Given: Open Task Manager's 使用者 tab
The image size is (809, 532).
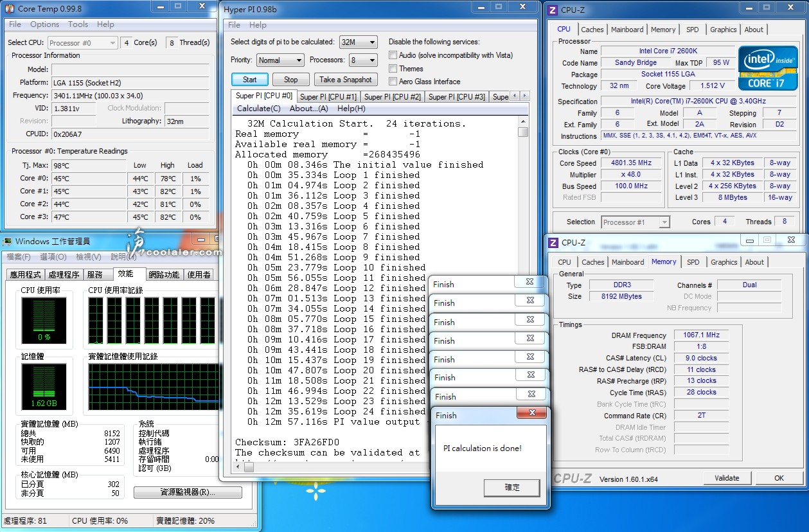Looking at the screenshot, I should coord(199,275).
